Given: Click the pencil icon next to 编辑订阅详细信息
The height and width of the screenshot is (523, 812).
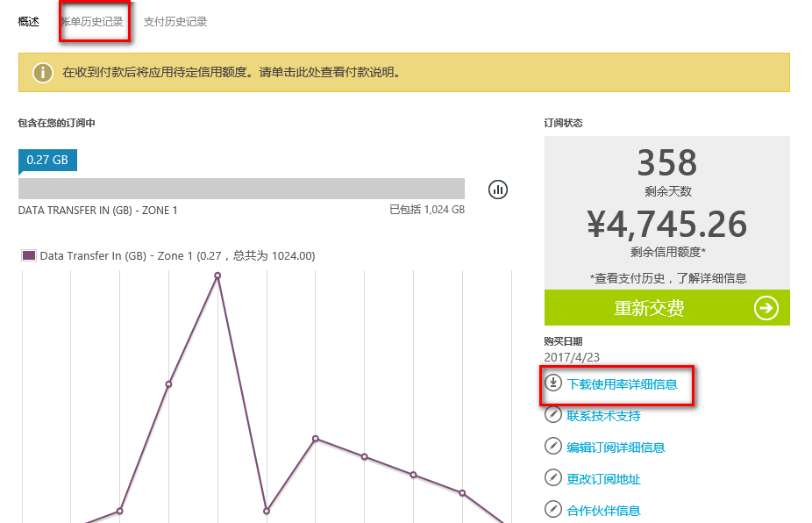Looking at the screenshot, I should (553, 447).
